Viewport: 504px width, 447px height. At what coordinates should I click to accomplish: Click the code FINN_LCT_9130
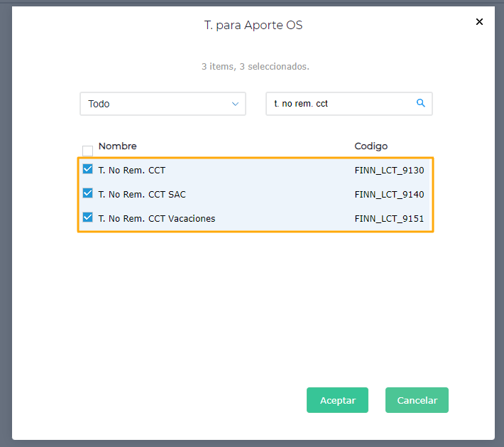(389, 171)
